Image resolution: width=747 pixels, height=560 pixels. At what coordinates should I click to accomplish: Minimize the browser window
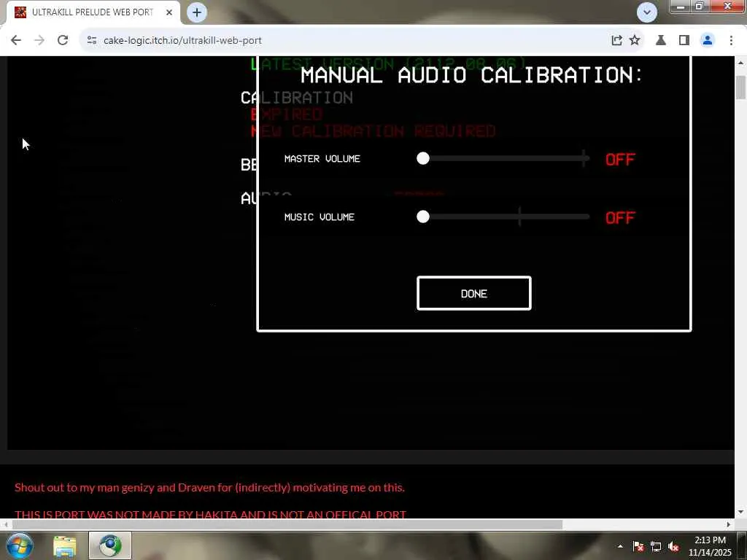click(x=681, y=6)
